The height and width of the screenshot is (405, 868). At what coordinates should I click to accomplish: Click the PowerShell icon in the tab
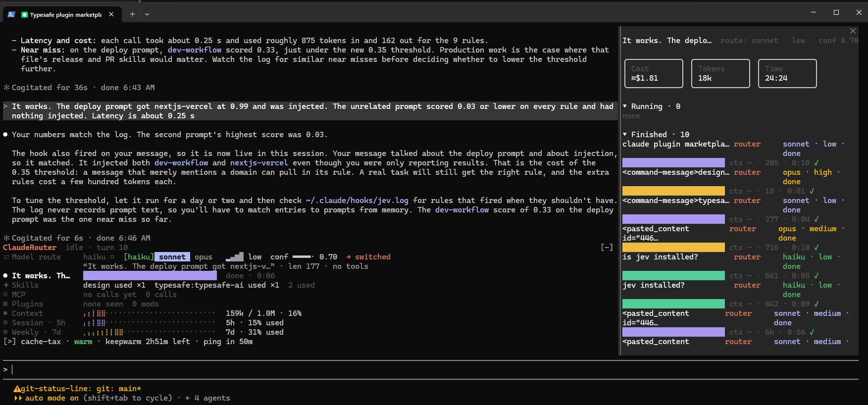(11, 14)
